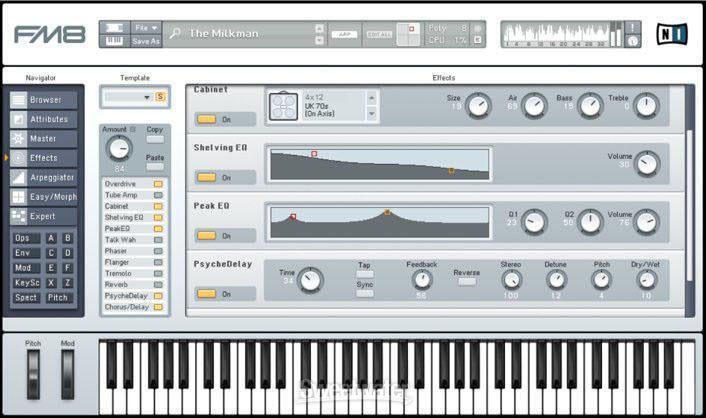706x418 pixels.
Task: Enable Phaser in the effects list
Action: coord(158,251)
